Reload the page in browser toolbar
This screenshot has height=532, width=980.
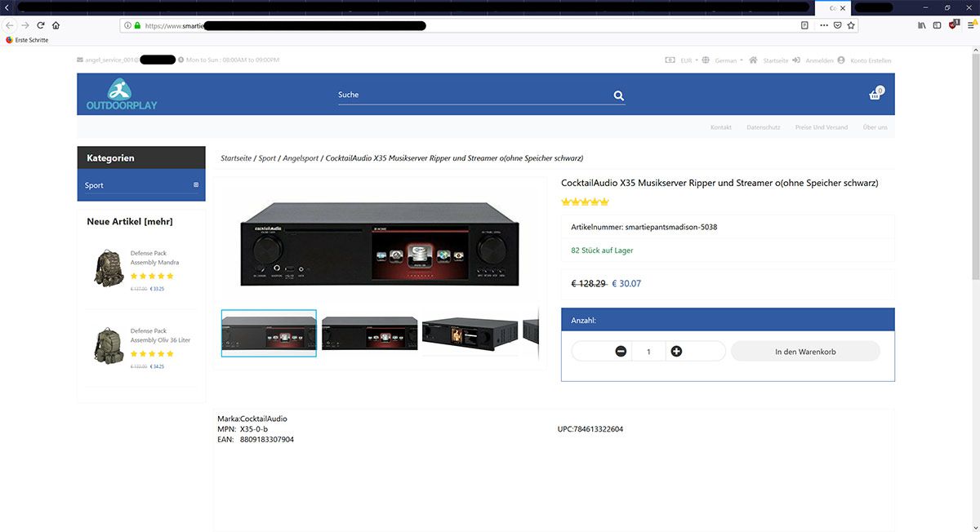tap(40, 25)
